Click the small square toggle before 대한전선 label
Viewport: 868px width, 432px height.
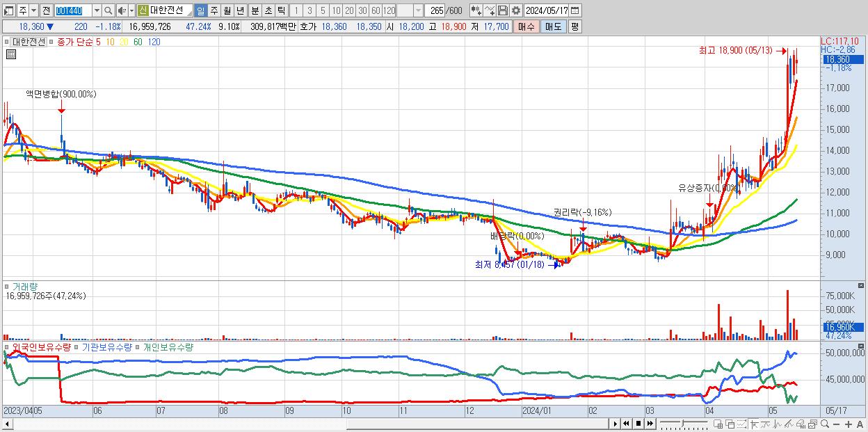coord(8,42)
